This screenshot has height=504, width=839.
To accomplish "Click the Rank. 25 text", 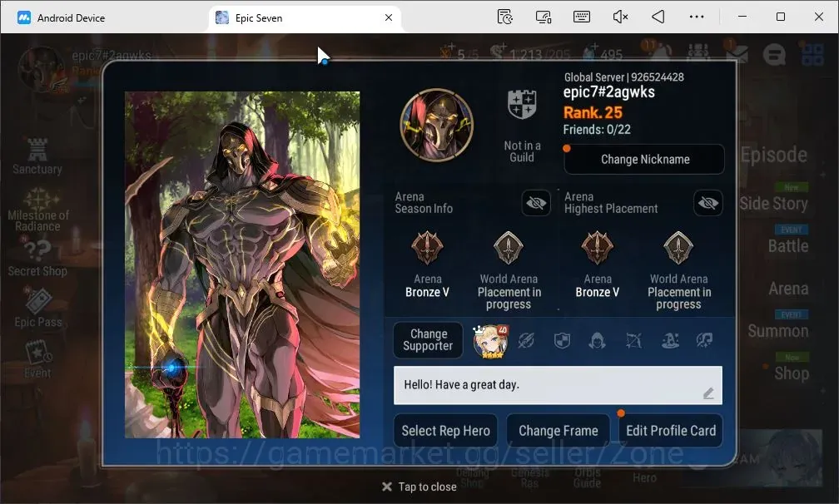I will (x=593, y=113).
